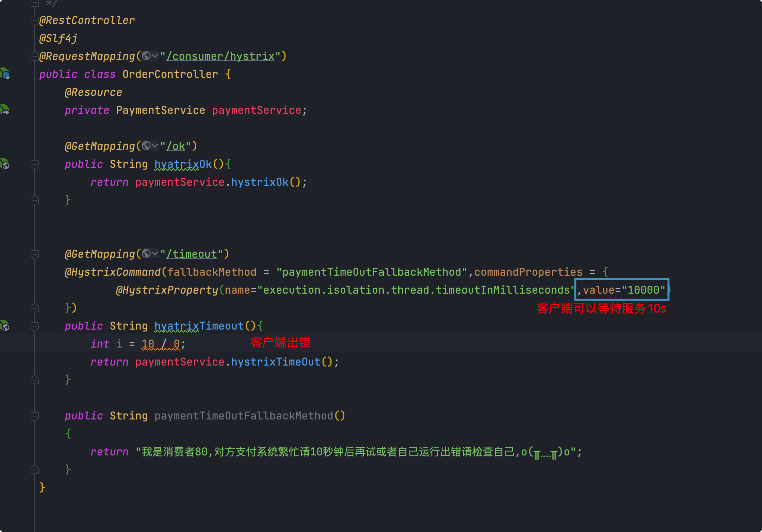Click globe icon in @RequestMapping annotation
Image resolution: width=762 pixels, height=532 pixels.
146,56
